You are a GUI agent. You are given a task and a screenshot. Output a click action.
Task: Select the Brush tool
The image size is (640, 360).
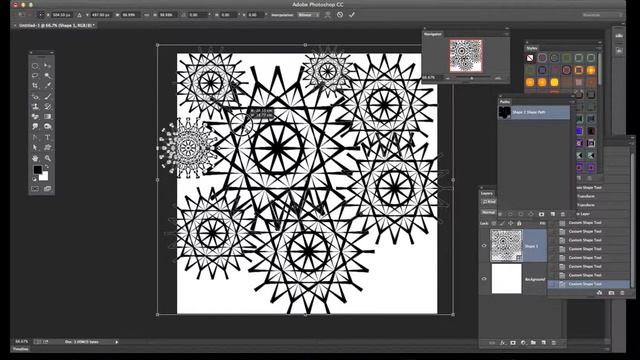tap(47, 97)
